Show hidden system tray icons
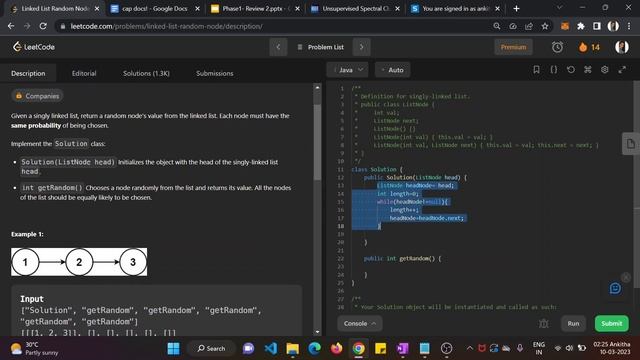Image resolution: width=640 pixels, height=360 pixels. point(469,348)
